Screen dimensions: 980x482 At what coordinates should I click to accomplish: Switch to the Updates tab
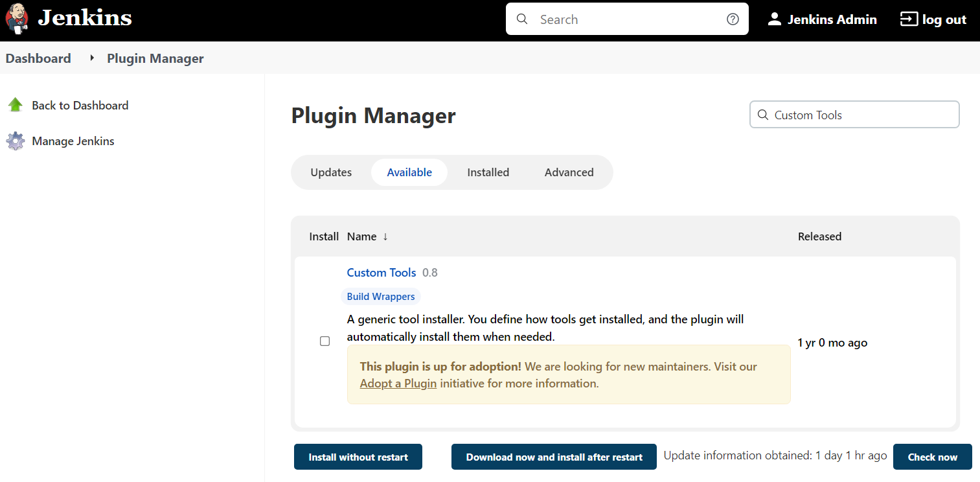pos(331,172)
